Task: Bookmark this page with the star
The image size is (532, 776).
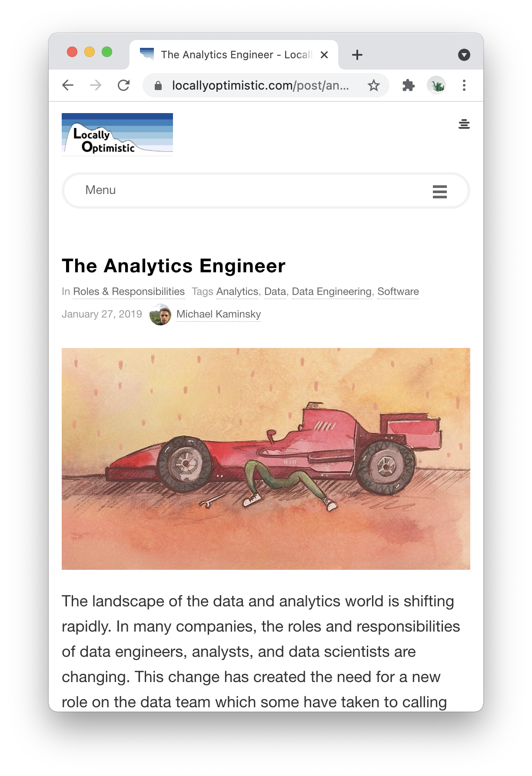Action: pyautogui.click(x=374, y=85)
